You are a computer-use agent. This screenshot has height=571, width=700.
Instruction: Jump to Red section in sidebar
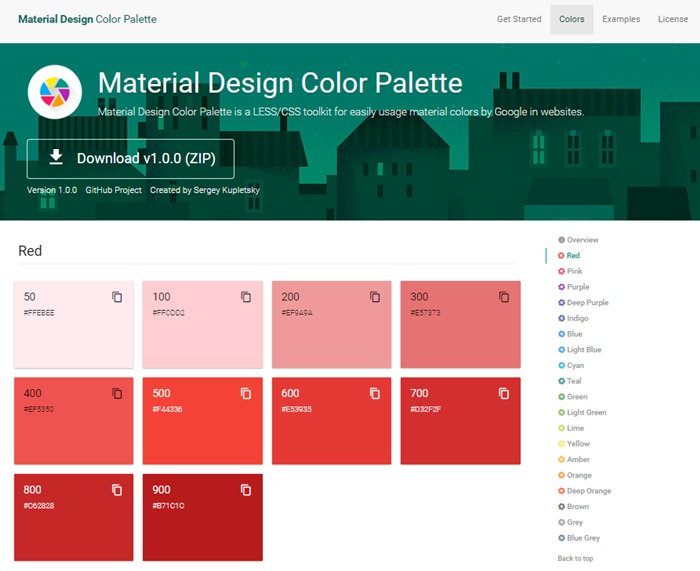573,255
